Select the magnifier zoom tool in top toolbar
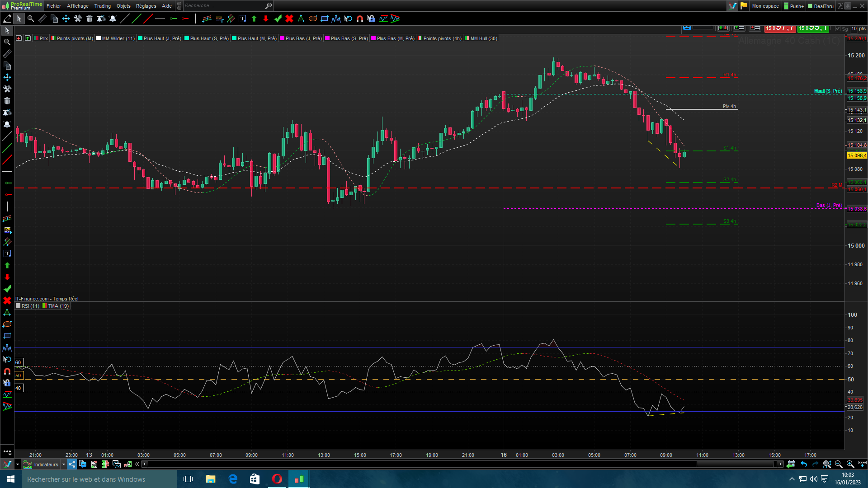The width and height of the screenshot is (868, 488). [x=31, y=19]
